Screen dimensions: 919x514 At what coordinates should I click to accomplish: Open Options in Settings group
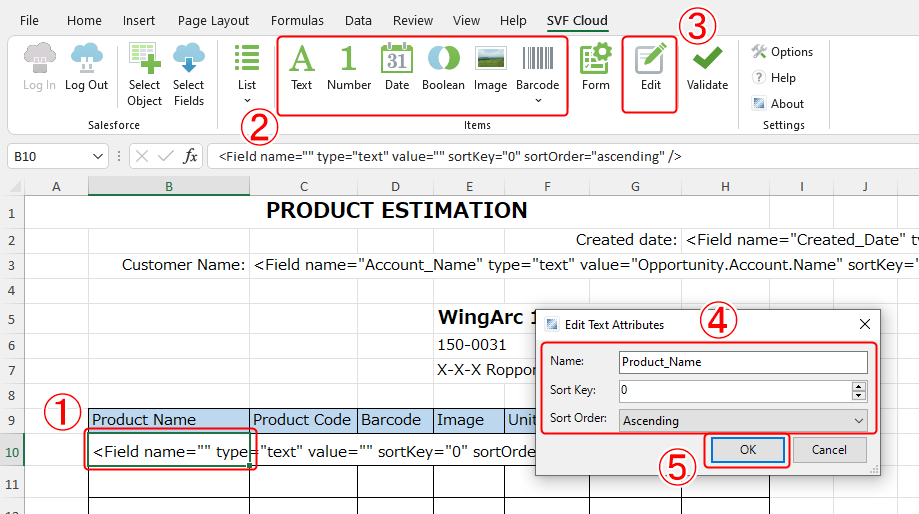coord(782,52)
